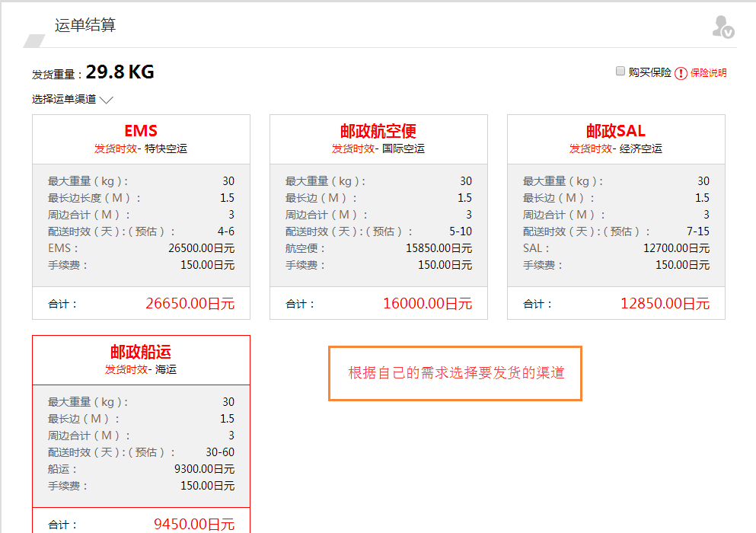Screen dimensions: 756x533
Task: Click the red exclamation insurance icon
Action: pos(681,73)
